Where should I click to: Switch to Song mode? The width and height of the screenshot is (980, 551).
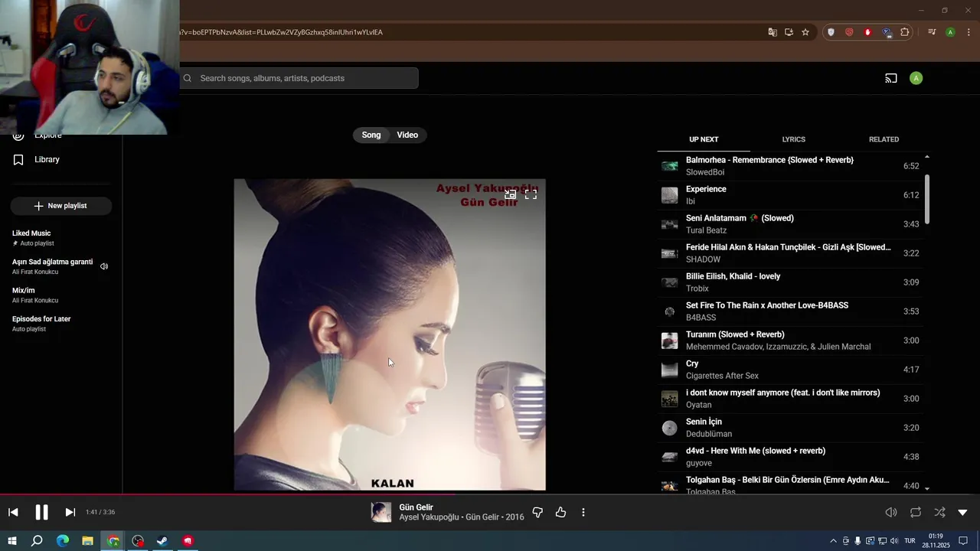(371, 135)
